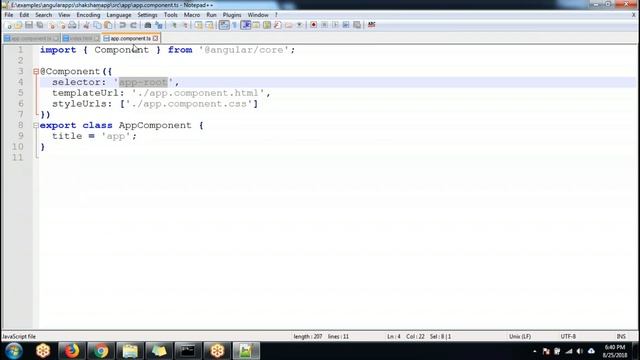
Task: Click the highlighted 'app-root' selector text
Action: coord(143,82)
